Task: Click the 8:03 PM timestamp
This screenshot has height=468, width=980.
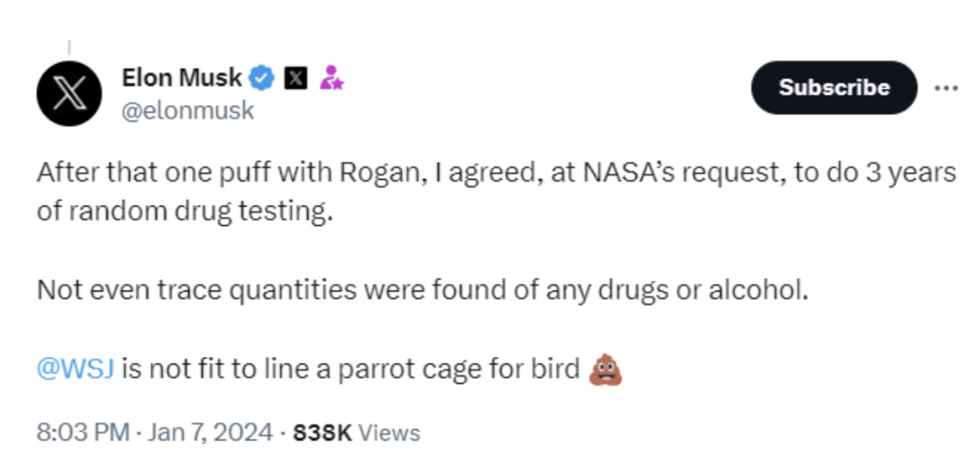Action: (x=83, y=433)
